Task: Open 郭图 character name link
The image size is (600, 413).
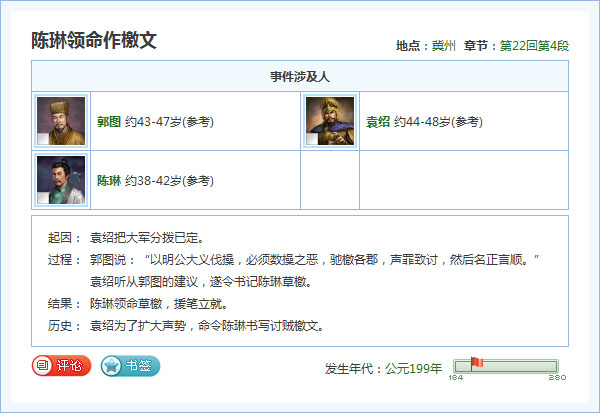Action: 109,122
